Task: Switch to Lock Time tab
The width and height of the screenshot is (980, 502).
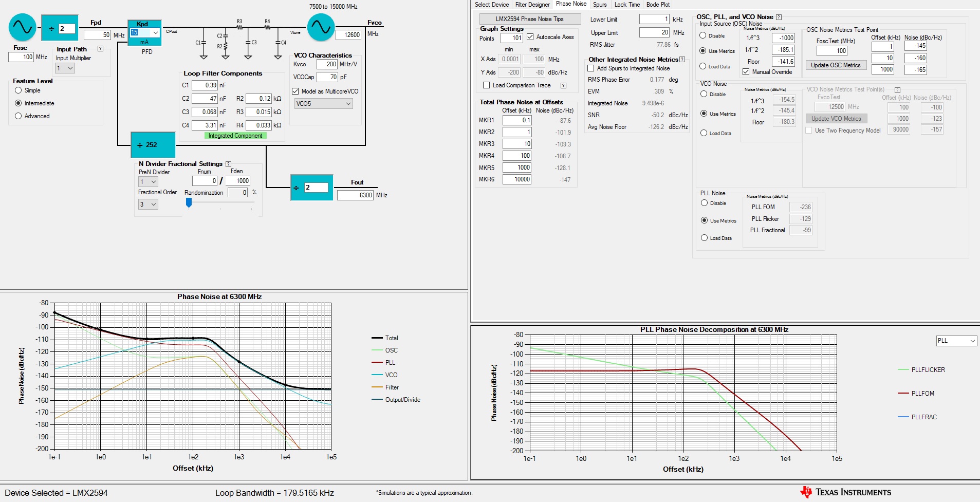Action: (x=627, y=5)
